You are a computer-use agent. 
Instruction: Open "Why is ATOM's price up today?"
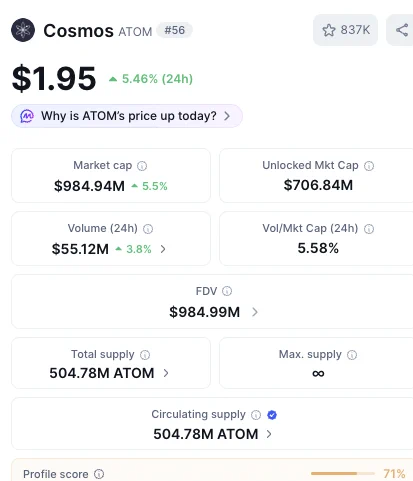(127, 116)
